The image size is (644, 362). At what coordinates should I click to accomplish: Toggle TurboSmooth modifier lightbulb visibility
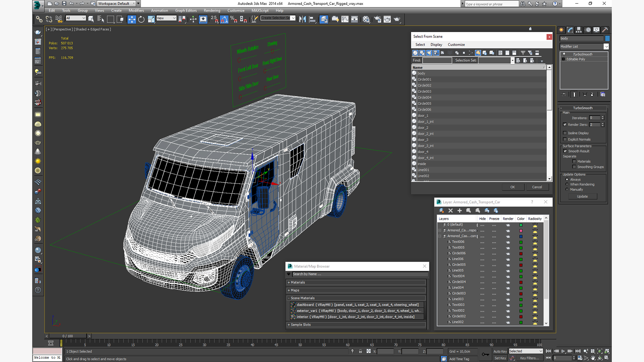coord(564,54)
